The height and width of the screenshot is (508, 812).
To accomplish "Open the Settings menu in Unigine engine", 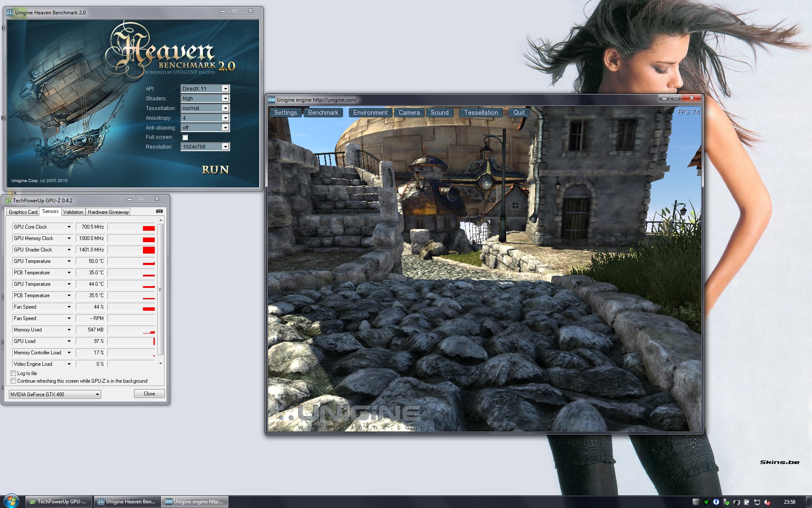I will 285,113.
